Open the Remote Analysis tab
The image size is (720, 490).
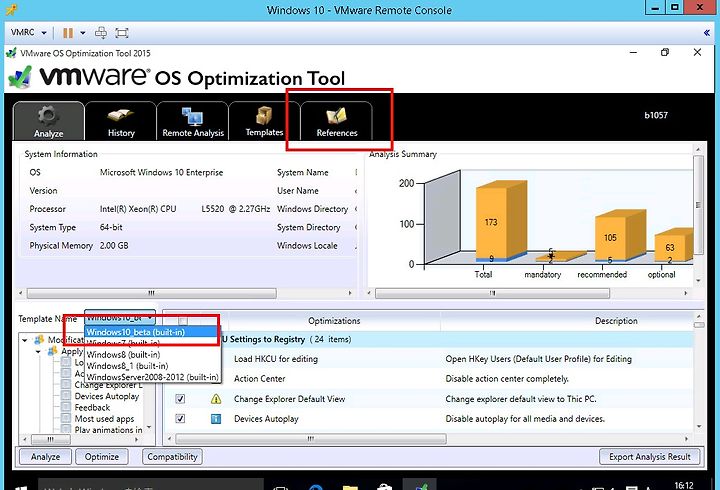click(193, 121)
